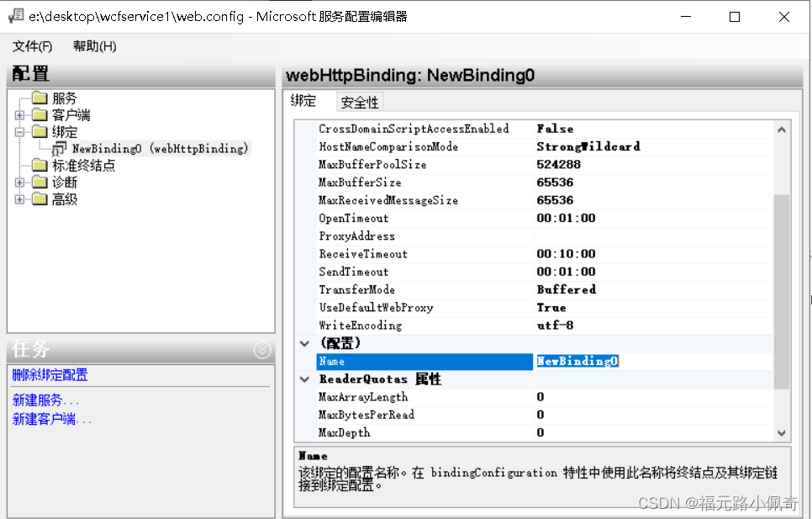Click the property grid vertical scrollbar thumb
Image resolution: width=812 pixels, height=519 pixels.
click(782, 292)
